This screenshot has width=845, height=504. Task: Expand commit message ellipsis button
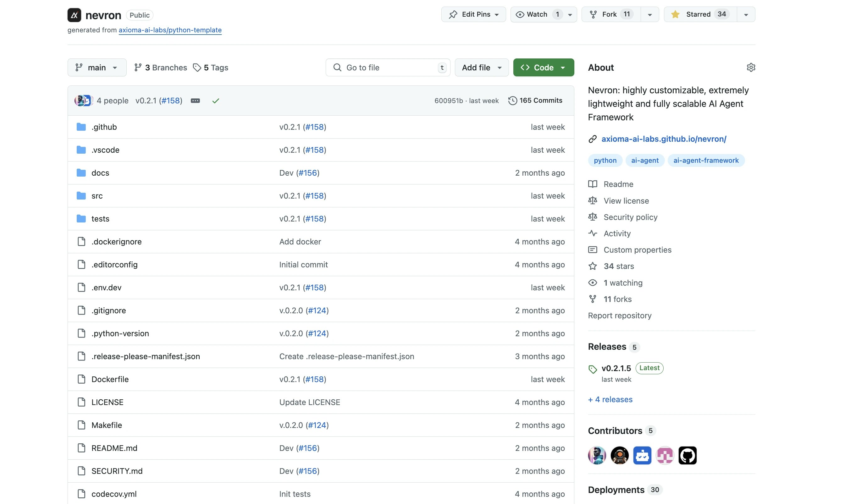click(195, 101)
